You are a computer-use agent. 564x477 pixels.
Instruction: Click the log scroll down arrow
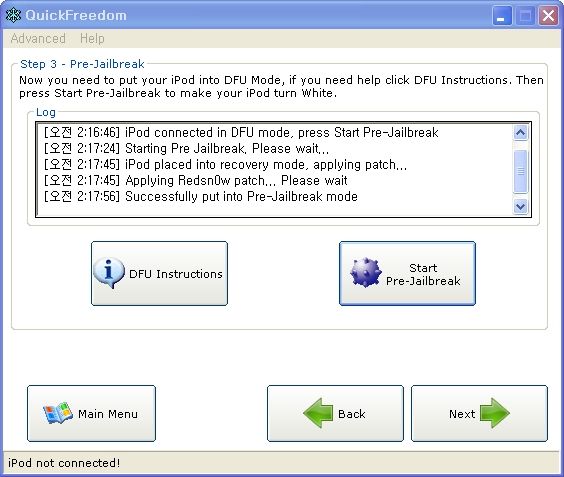pyautogui.click(x=520, y=206)
